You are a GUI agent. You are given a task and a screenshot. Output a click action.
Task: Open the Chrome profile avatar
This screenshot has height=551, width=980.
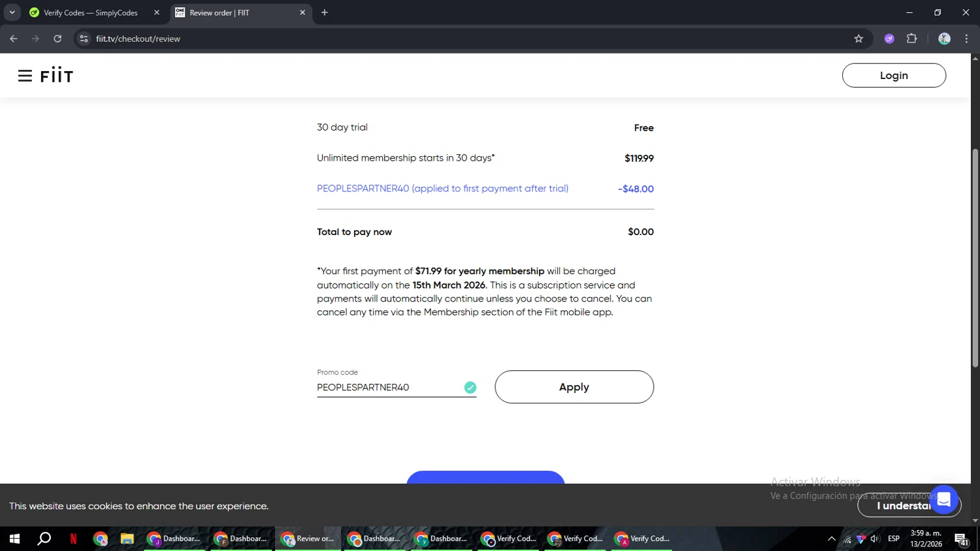[944, 39]
